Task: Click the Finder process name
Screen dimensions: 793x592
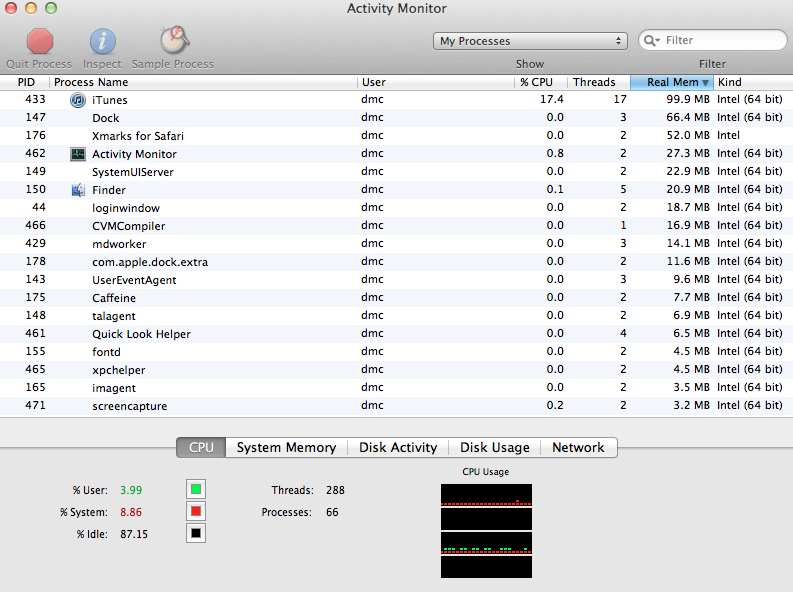Action: click(109, 190)
